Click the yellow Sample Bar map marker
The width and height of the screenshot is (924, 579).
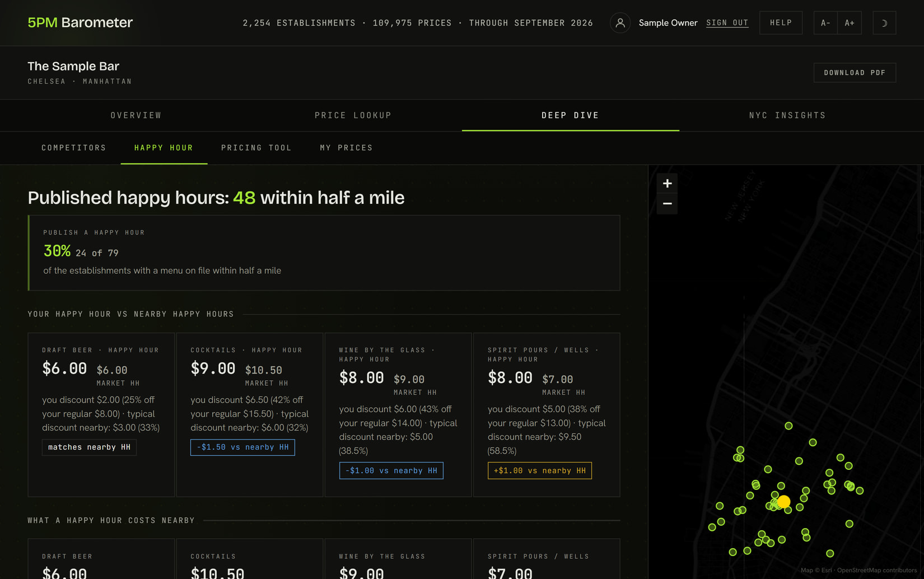tap(784, 501)
